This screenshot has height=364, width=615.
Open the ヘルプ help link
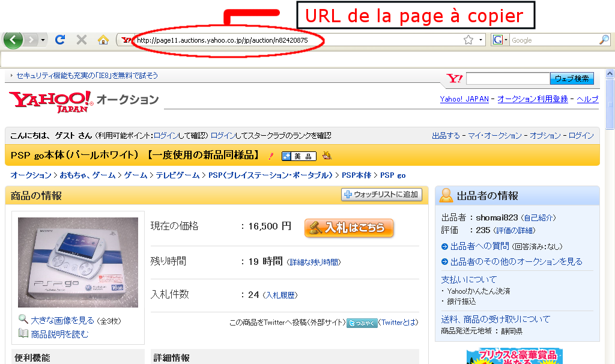click(587, 99)
